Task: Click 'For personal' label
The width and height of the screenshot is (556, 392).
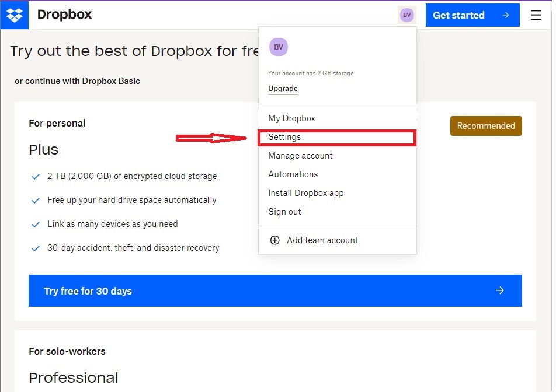Action: [57, 123]
